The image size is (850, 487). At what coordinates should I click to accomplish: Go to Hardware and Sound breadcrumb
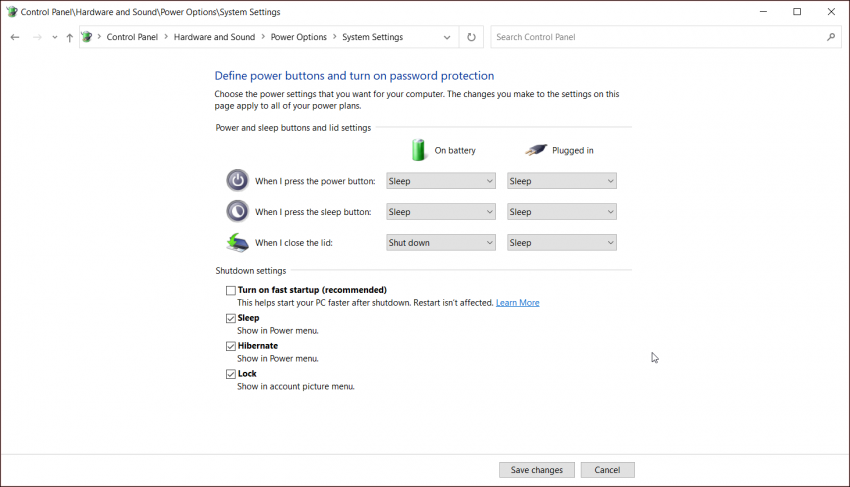pos(214,37)
